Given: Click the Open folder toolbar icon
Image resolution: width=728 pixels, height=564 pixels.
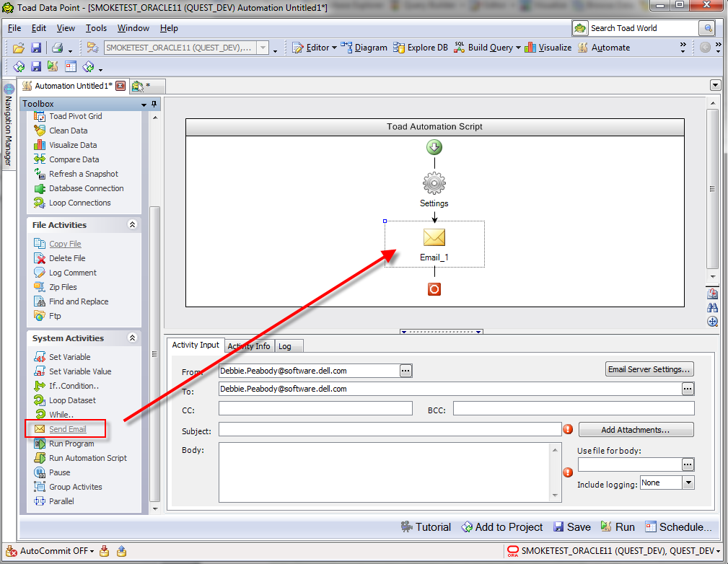Looking at the screenshot, I should click(19, 48).
